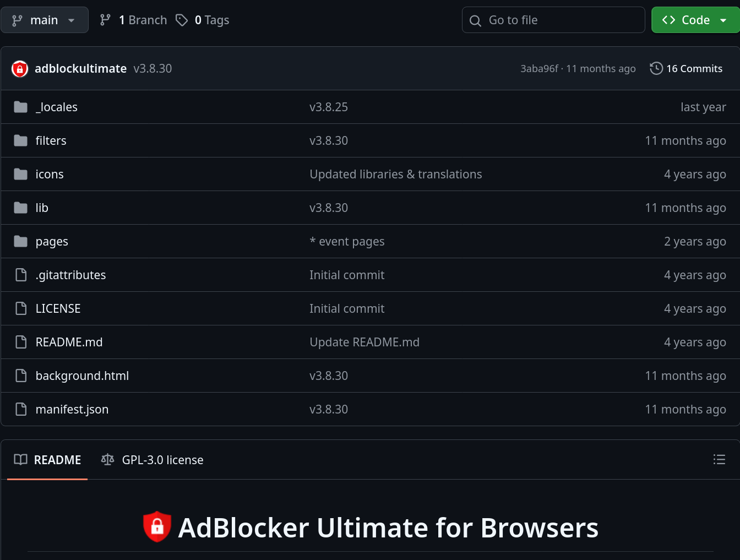This screenshot has width=740, height=560.
Task: Open the filters folder
Action: (51, 141)
